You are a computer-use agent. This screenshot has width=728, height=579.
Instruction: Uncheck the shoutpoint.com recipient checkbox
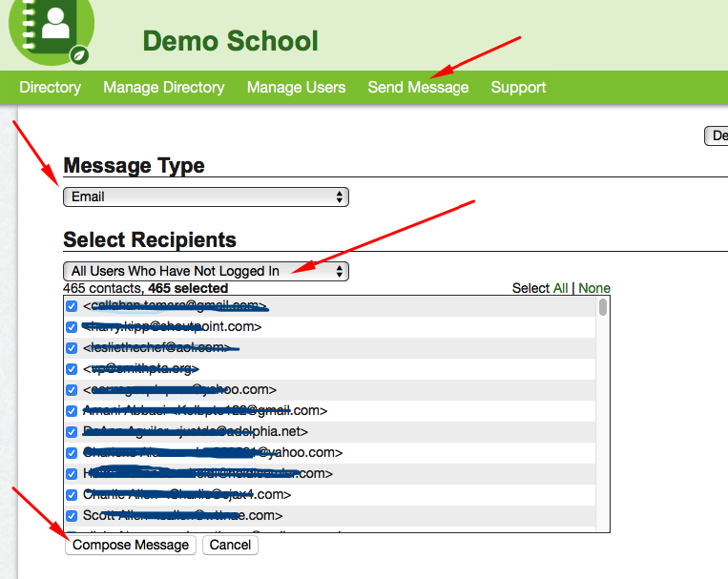[72, 327]
